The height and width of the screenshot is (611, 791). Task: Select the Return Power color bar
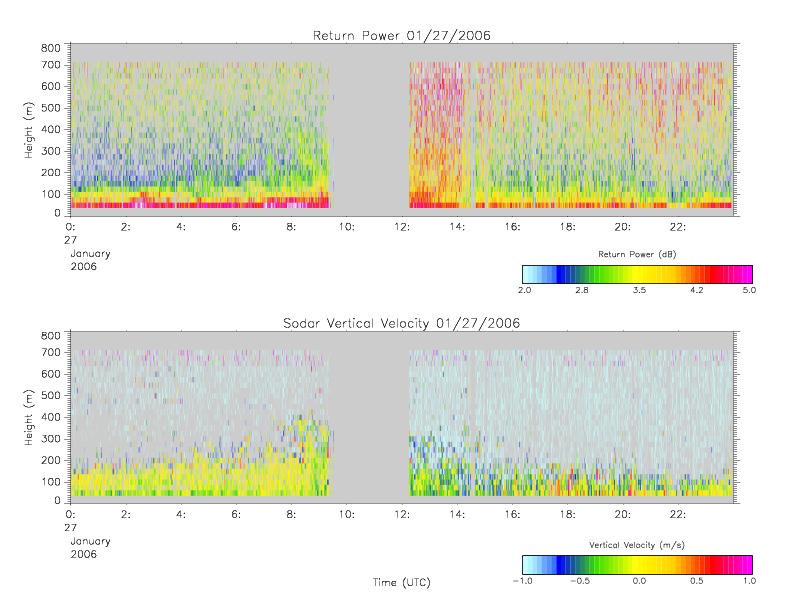(637, 274)
